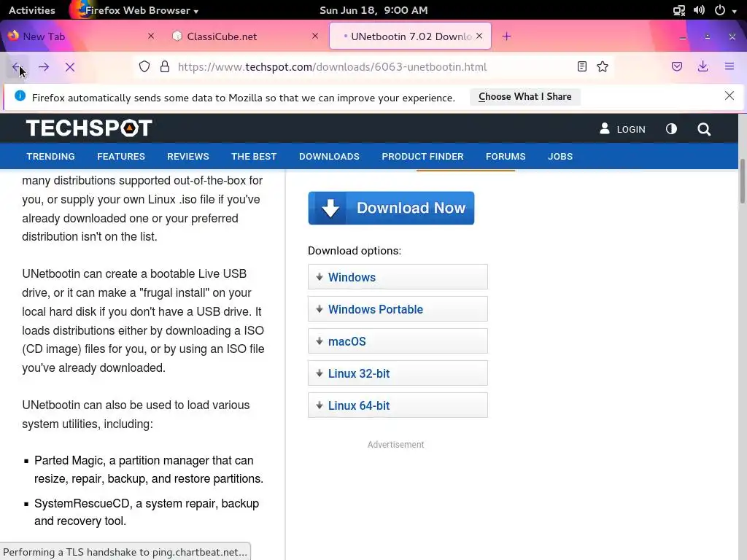The image size is (747, 560).
Task: Click the page vertical scrollbar thumb
Action: click(742, 182)
